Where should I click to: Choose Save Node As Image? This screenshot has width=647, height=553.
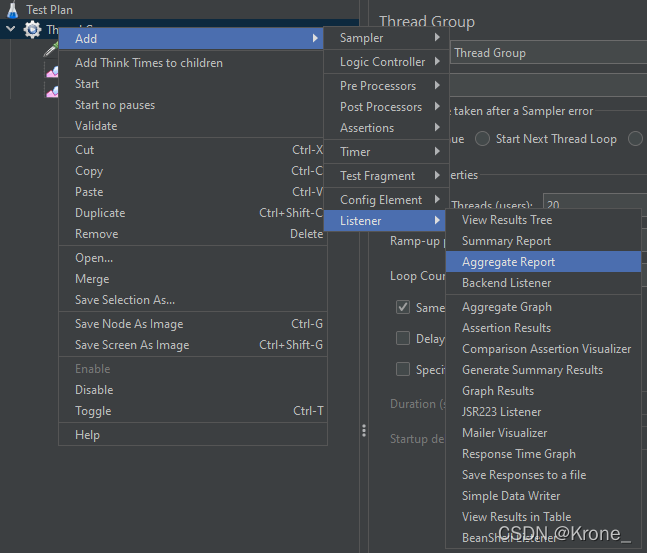tap(193, 324)
